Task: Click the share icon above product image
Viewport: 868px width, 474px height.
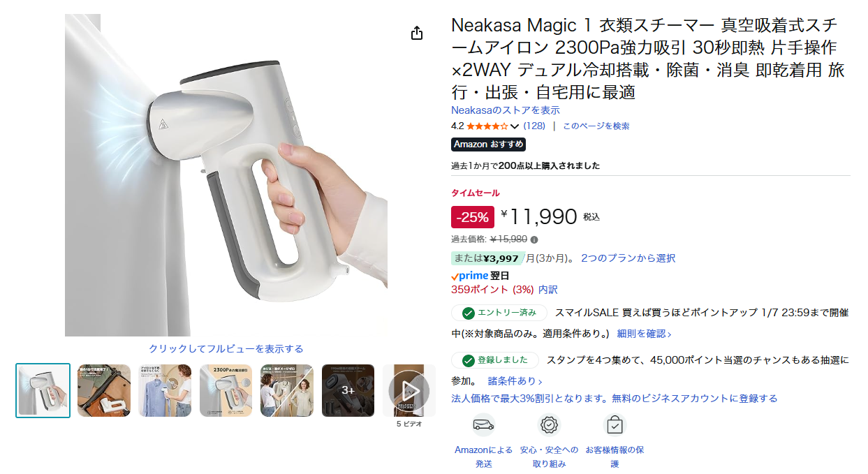Action: coord(417,33)
